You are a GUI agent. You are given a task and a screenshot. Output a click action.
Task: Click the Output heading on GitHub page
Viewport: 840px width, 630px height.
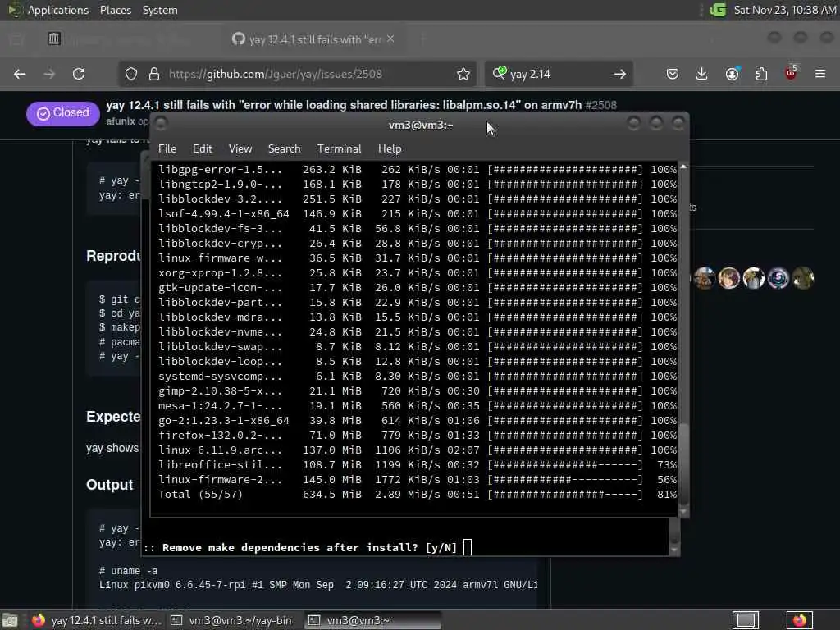tap(110, 485)
